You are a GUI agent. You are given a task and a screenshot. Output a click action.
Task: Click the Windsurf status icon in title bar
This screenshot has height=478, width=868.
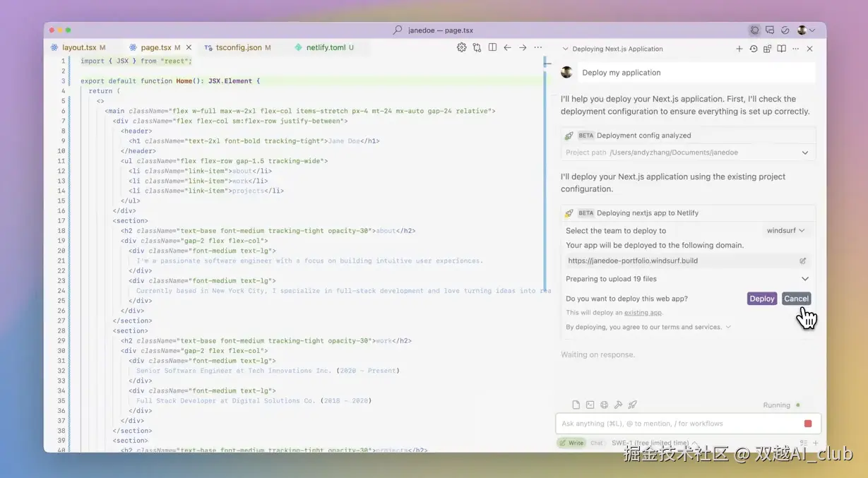[785, 30]
